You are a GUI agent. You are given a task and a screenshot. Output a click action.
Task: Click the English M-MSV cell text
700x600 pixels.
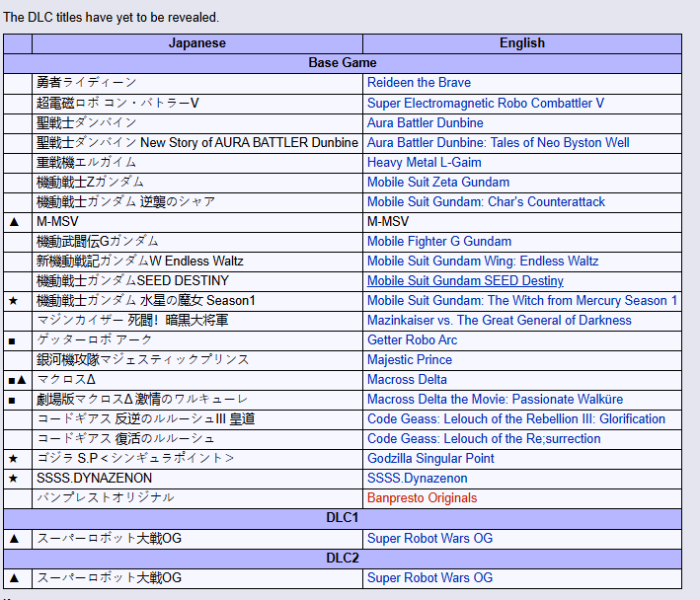388,222
